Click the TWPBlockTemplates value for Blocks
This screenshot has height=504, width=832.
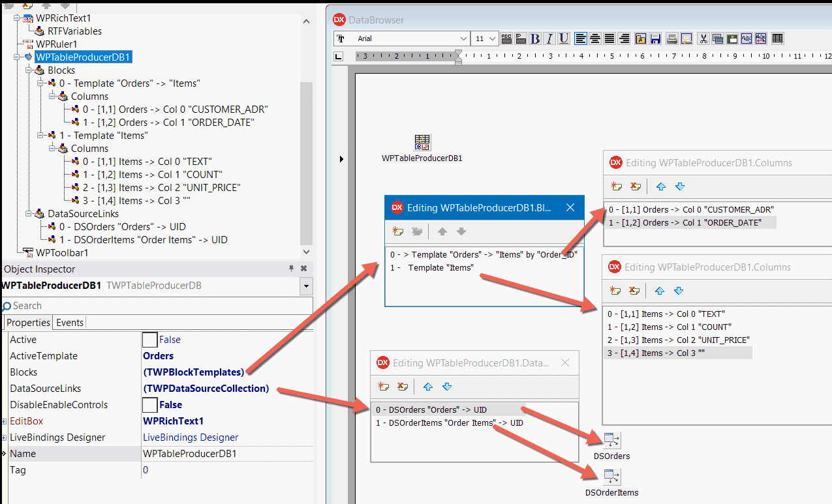193,372
